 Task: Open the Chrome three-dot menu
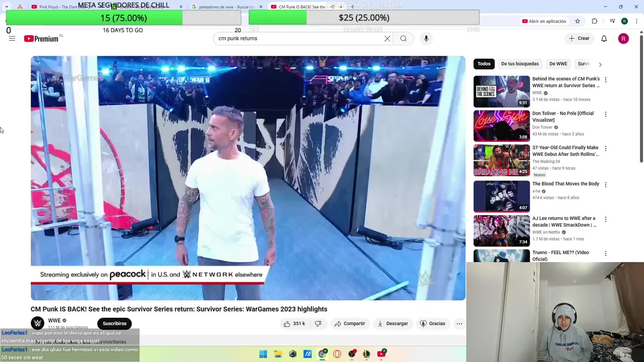point(636,21)
